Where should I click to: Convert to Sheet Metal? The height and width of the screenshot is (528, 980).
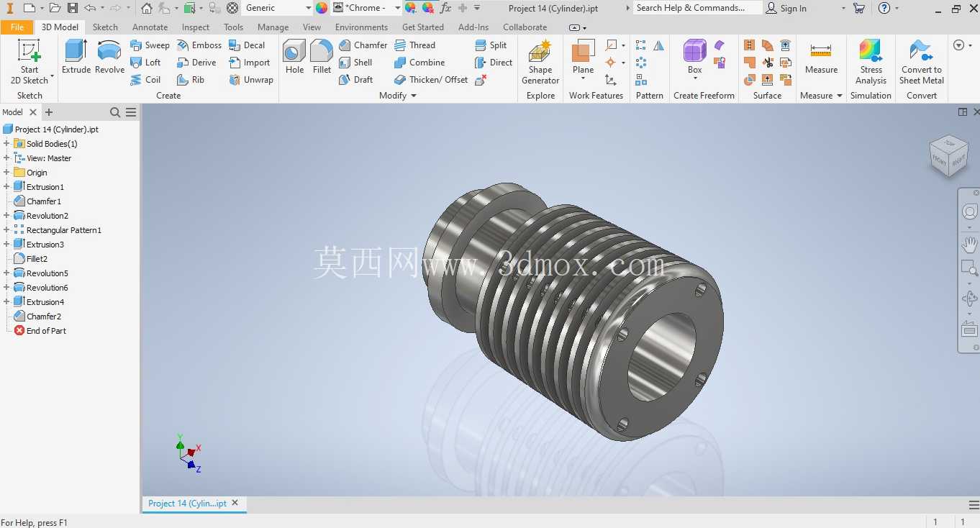point(922,62)
